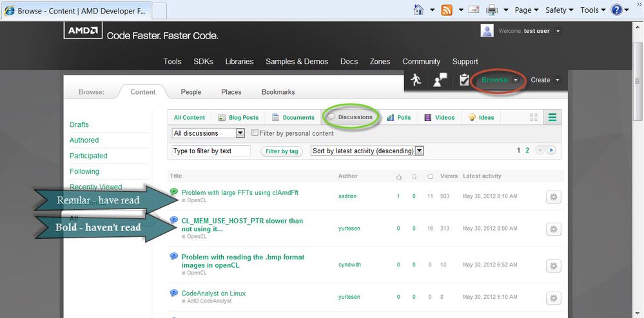
Task: Click the Print icon in the command bar
Action: 492,10
